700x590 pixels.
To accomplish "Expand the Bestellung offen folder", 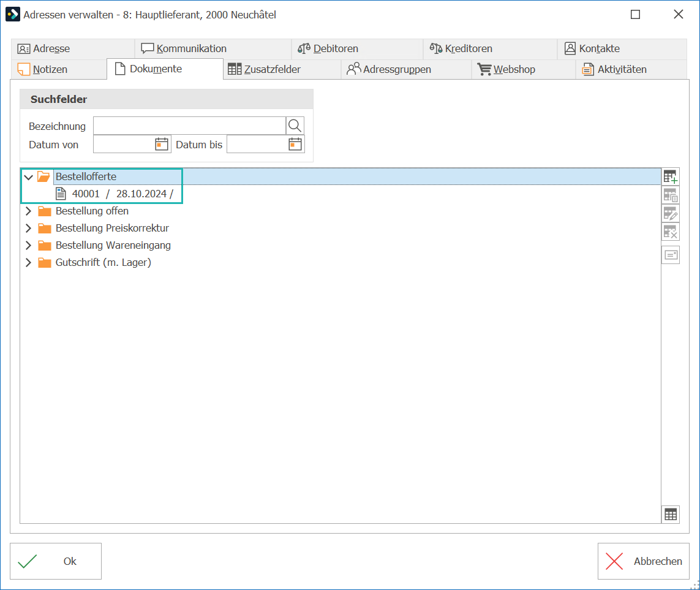I will click(29, 211).
